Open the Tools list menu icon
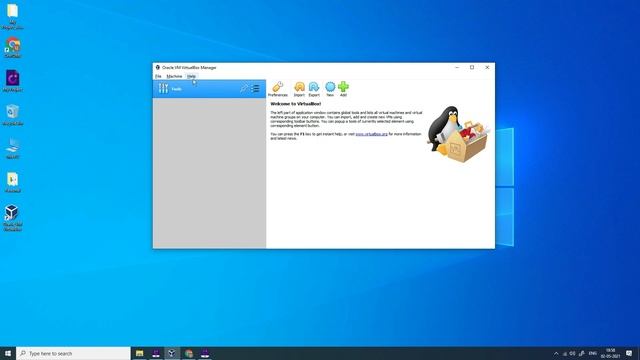Screen dimensions: 640x360 [x=256, y=89]
